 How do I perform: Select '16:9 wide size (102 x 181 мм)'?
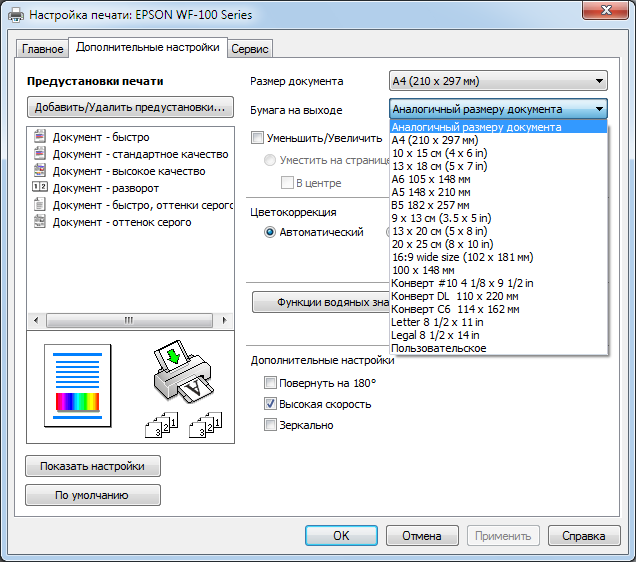click(x=498, y=257)
